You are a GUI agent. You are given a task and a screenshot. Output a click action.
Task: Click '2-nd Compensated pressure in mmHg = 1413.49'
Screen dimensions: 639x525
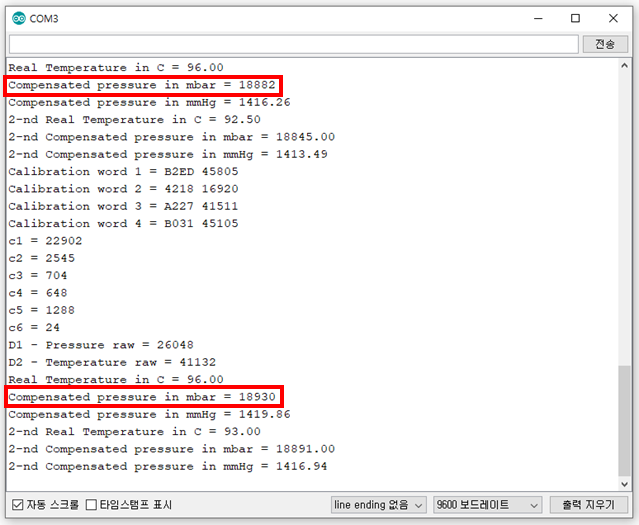click(x=168, y=154)
